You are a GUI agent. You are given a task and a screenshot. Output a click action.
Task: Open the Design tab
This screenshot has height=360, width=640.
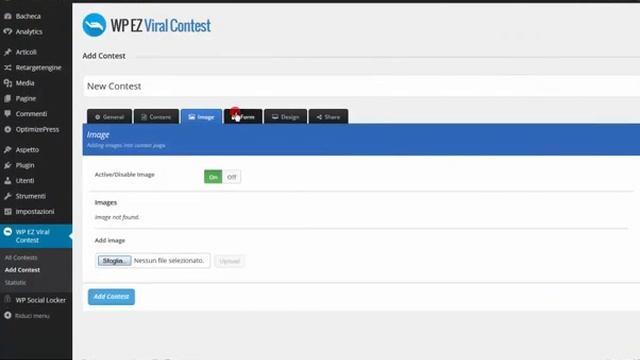pyautogui.click(x=285, y=117)
